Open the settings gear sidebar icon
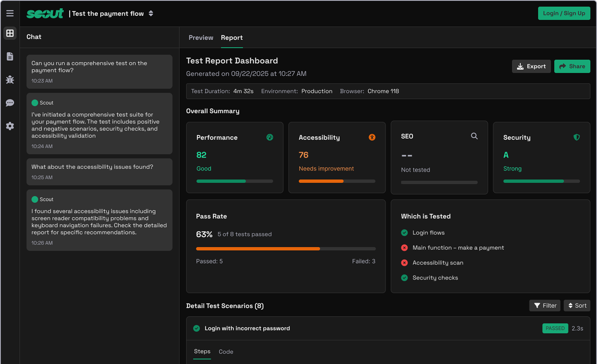597x364 pixels. click(10, 126)
